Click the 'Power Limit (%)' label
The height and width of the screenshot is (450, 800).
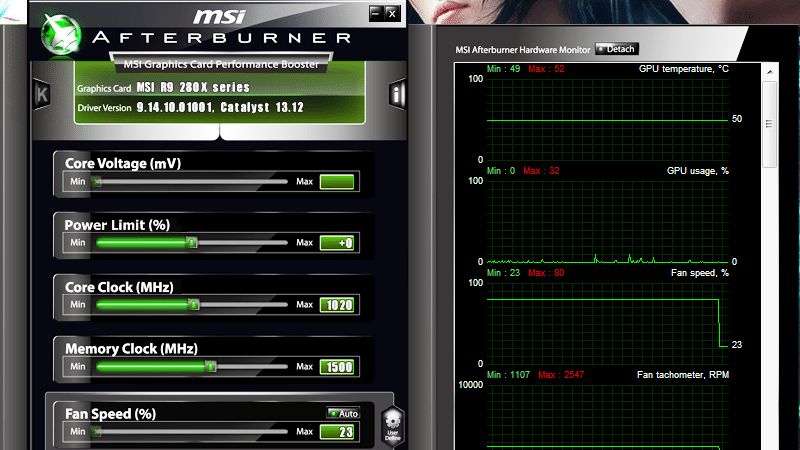[117, 225]
